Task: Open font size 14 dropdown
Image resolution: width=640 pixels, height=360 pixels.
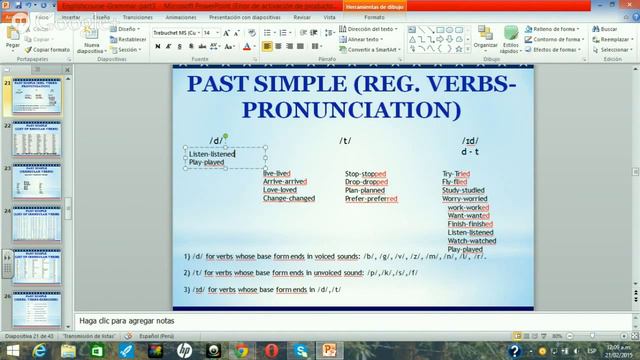Action: [x=211, y=33]
